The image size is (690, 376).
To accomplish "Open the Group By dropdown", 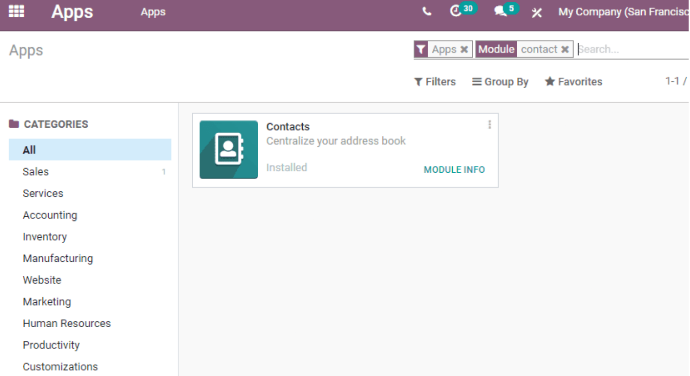I will tap(500, 82).
